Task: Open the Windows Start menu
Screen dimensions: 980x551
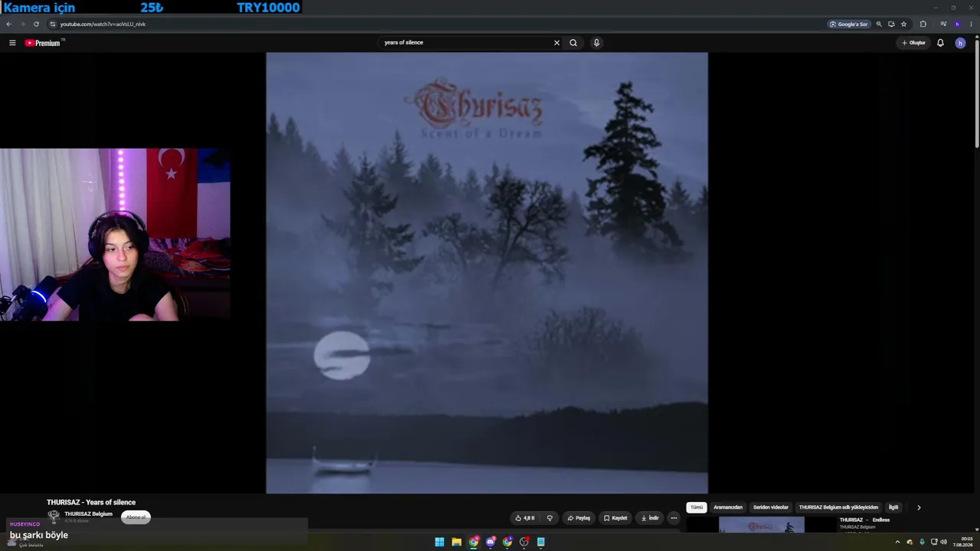Action: [439, 542]
